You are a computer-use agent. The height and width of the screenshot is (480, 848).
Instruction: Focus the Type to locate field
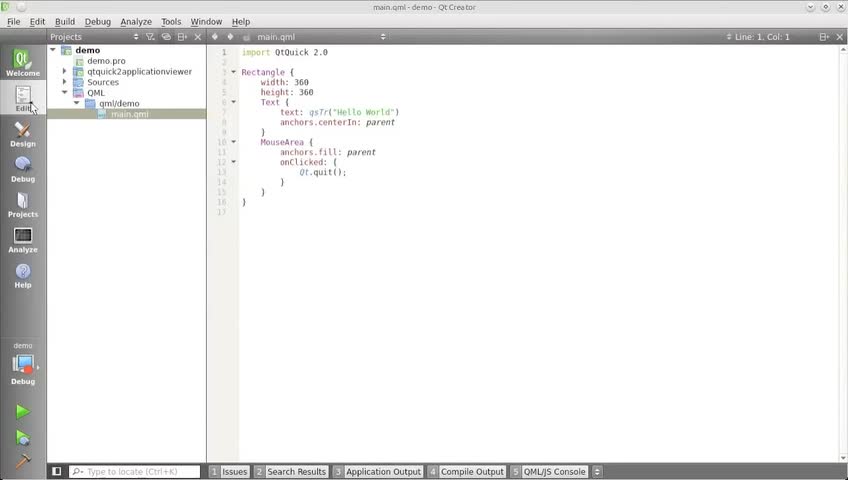point(135,471)
